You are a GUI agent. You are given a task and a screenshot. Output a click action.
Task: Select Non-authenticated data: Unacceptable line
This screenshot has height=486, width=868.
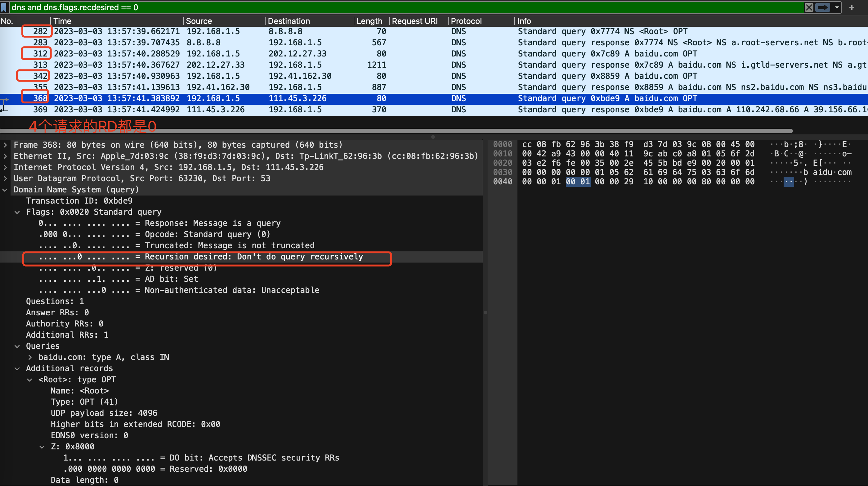(x=179, y=290)
